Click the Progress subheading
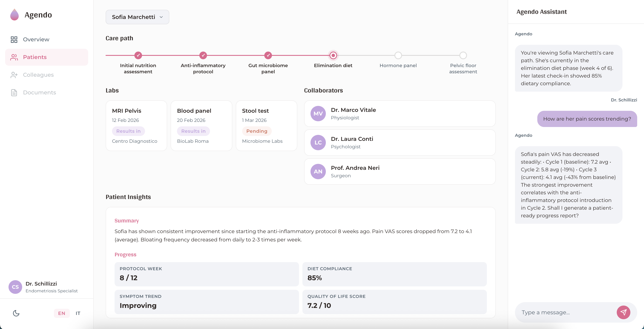Screen dimensions: 644x329 point(125,255)
